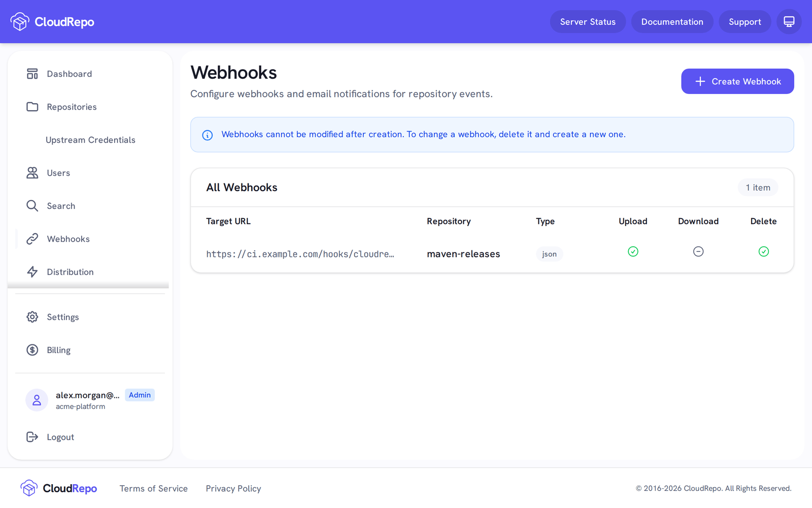This screenshot has height=508, width=812.
Task: Click the webhook target URL ci.example.com
Action: [300, 254]
